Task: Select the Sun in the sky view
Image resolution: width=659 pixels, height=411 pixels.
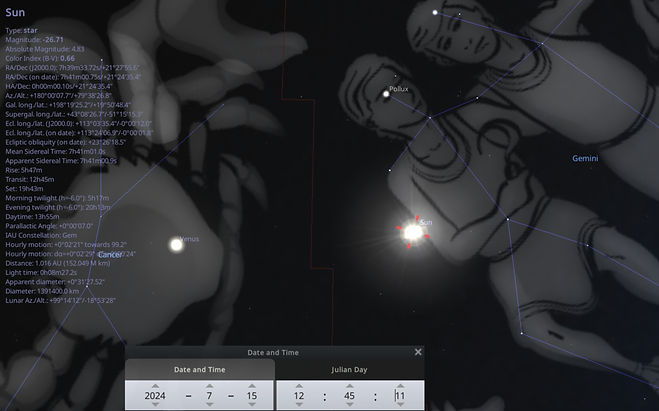Action: [413, 232]
